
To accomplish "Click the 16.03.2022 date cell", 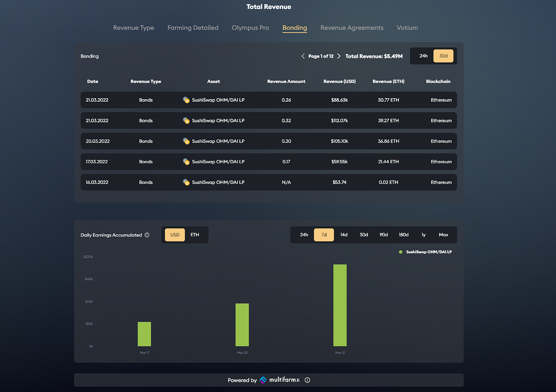I will (x=97, y=183).
